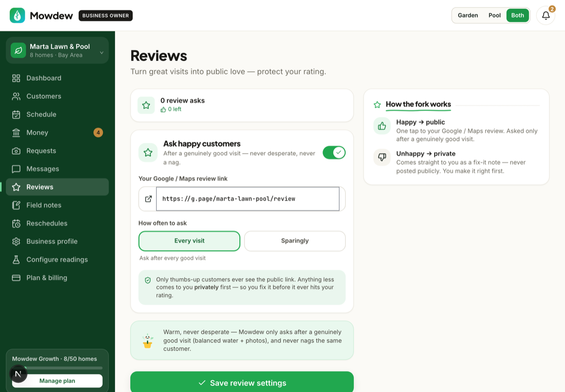
Task: Click the Mowdew leaf logo icon
Action: click(17, 15)
